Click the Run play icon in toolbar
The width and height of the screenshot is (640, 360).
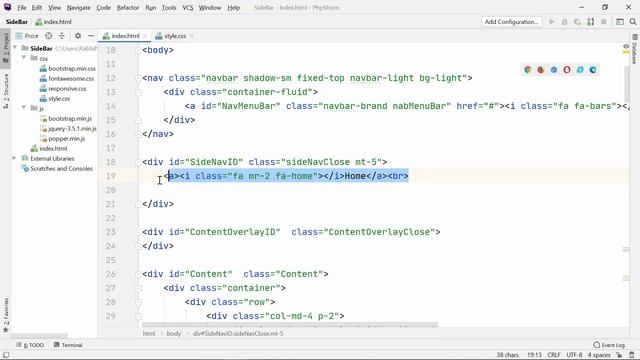pos(552,22)
